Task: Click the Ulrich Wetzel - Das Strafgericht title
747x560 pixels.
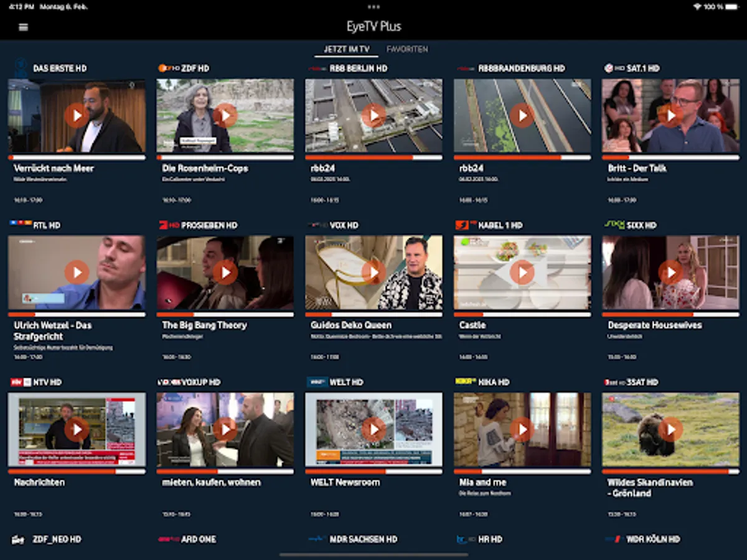Action: point(52,330)
